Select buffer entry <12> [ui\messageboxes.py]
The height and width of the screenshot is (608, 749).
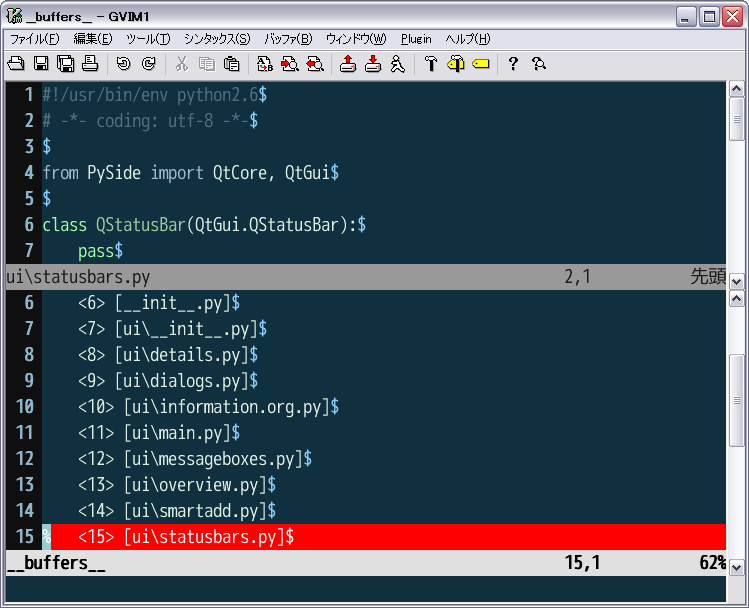click(195, 459)
